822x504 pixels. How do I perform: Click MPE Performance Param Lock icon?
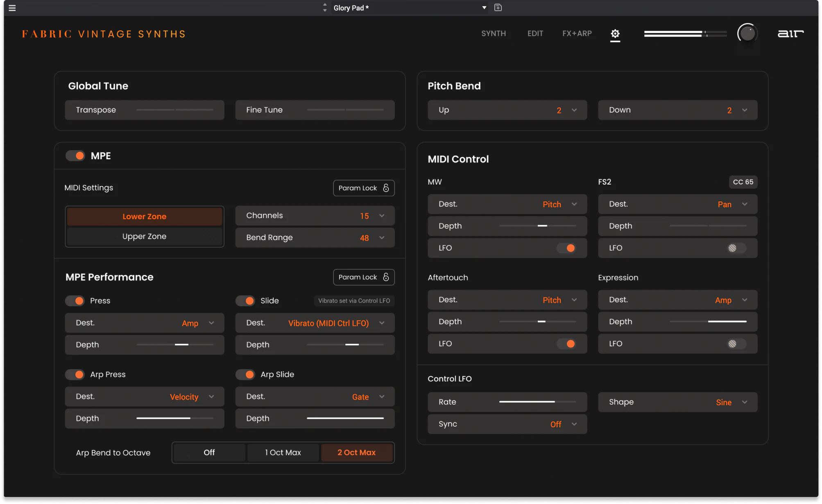coord(385,277)
